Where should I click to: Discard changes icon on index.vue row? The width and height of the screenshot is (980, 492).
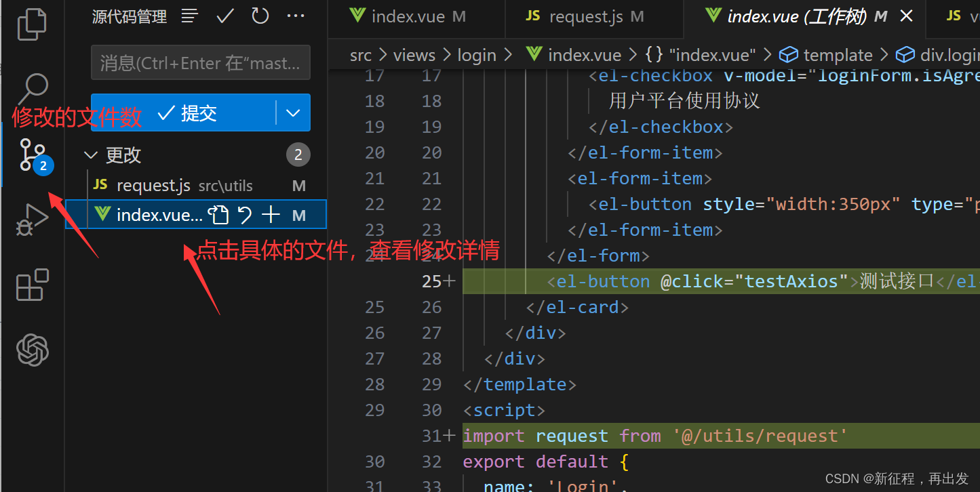(245, 215)
